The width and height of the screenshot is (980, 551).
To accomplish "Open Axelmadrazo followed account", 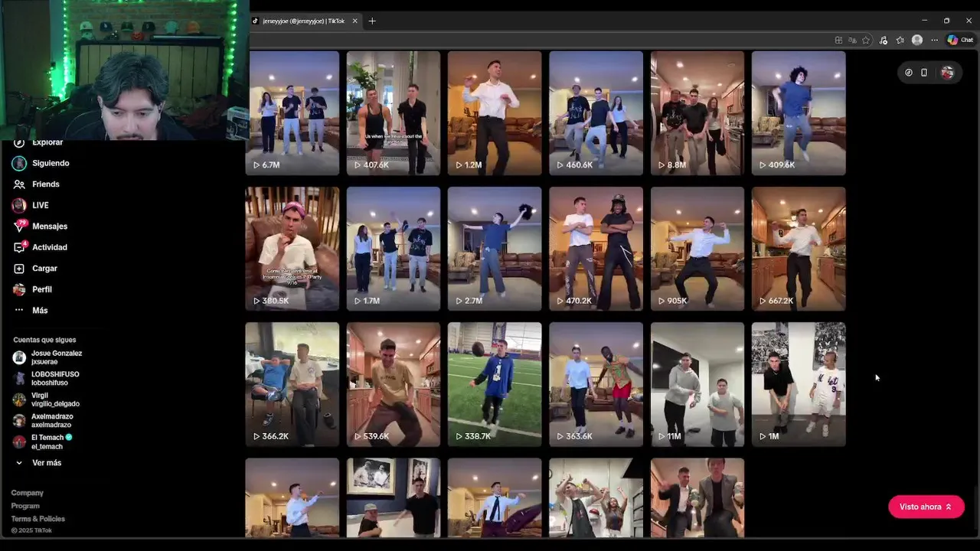I will click(43, 421).
